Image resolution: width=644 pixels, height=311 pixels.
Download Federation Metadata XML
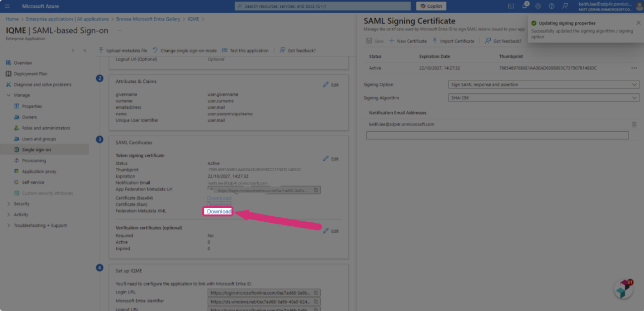[219, 211]
